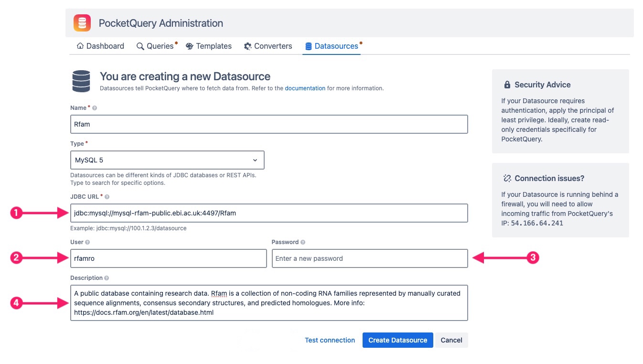The image size is (643, 364).
Task: Click the Create Datasource button
Action: tap(398, 340)
